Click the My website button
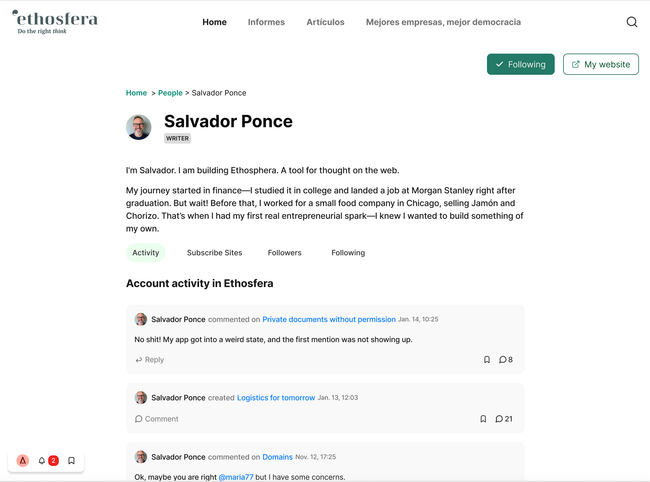This screenshot has width=650, height=482. [600, 64]
